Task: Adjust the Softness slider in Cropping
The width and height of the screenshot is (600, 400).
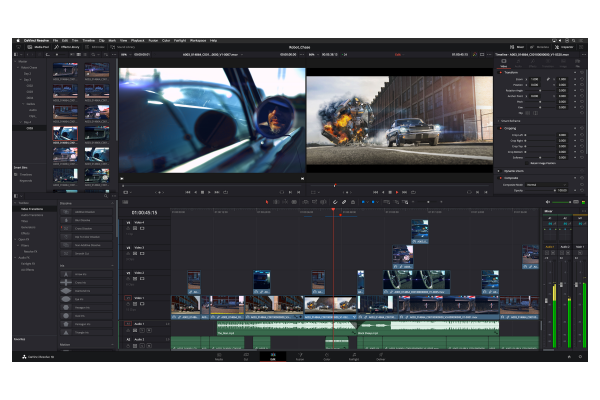Action: click(x=541, y=157)
